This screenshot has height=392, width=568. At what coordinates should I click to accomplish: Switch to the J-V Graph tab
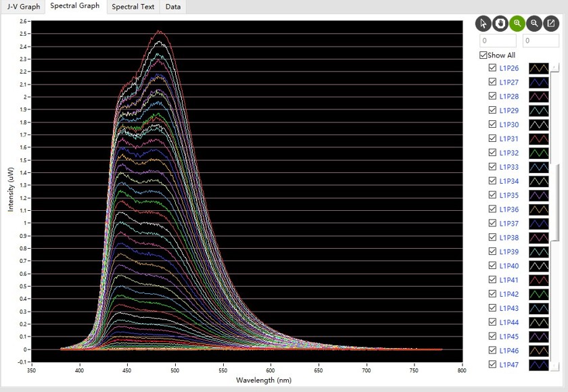tap(24, 7)
